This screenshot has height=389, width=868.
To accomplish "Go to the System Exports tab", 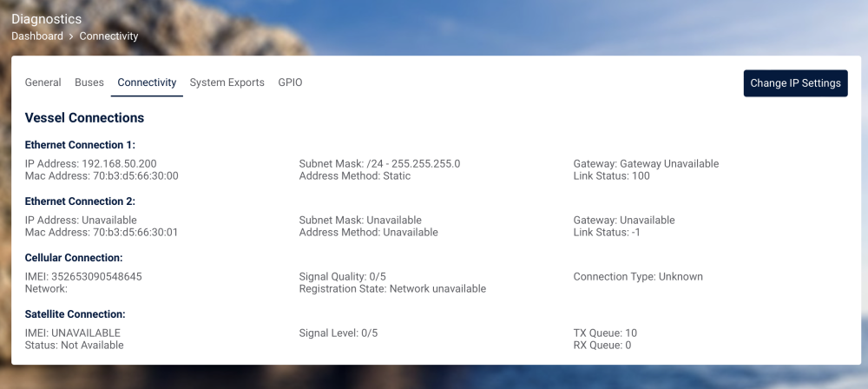I will pos(227,82).
